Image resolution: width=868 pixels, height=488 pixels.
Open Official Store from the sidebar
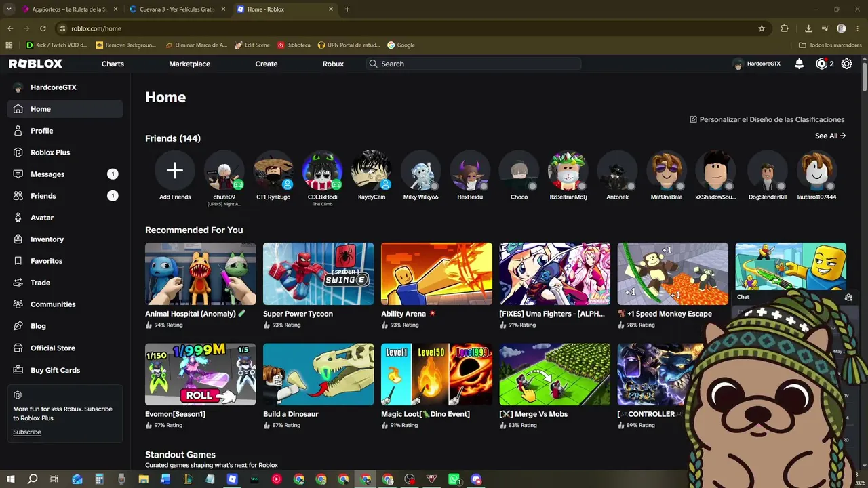tap(65, 348)
